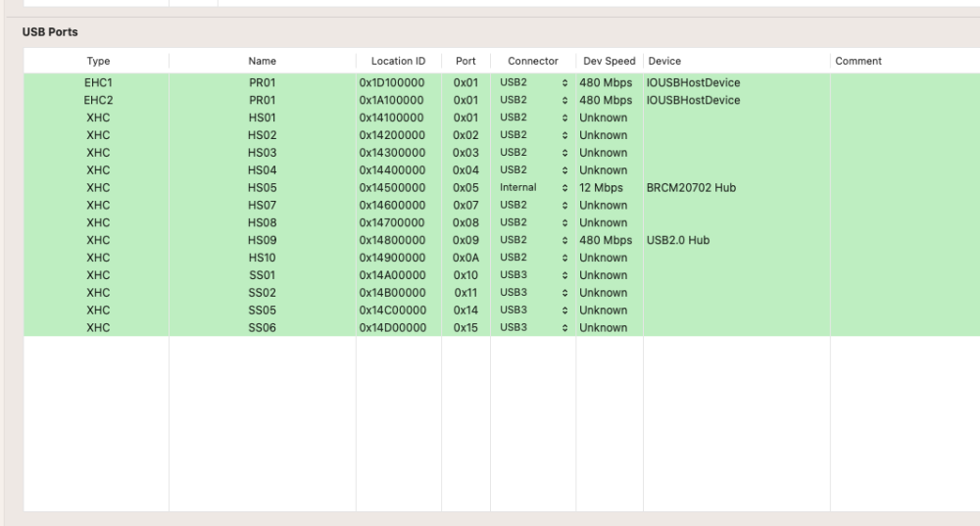Select the HS02 name cell
Screen dimensions: 980x526
click(x=262, y=135)
